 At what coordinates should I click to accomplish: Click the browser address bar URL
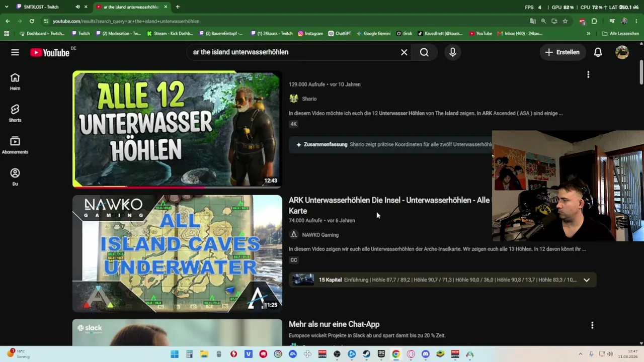click(x=126, y=21)
